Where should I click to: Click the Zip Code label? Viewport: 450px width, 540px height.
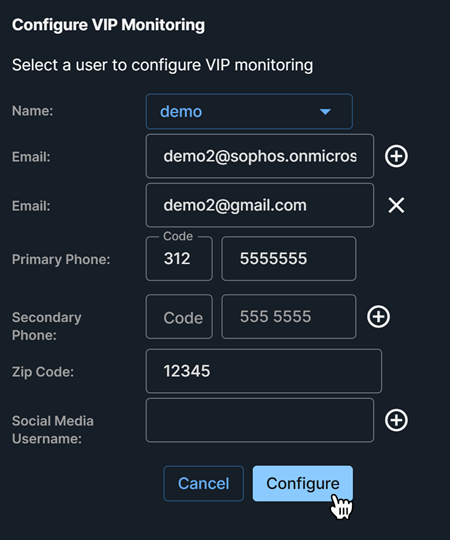[x=43, y=372]
